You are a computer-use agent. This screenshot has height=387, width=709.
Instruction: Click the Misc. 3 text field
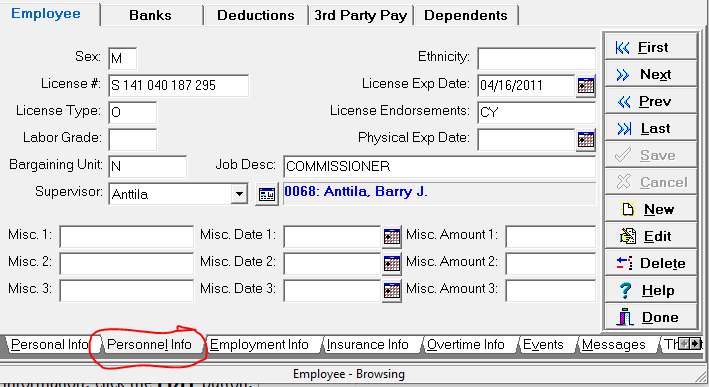coord(127,291)
